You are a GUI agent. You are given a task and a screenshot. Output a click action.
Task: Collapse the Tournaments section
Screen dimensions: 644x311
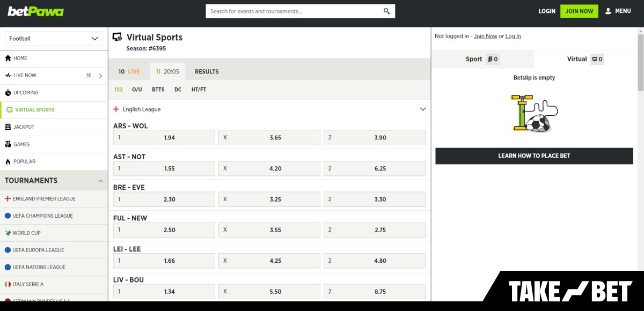[100, 181]
